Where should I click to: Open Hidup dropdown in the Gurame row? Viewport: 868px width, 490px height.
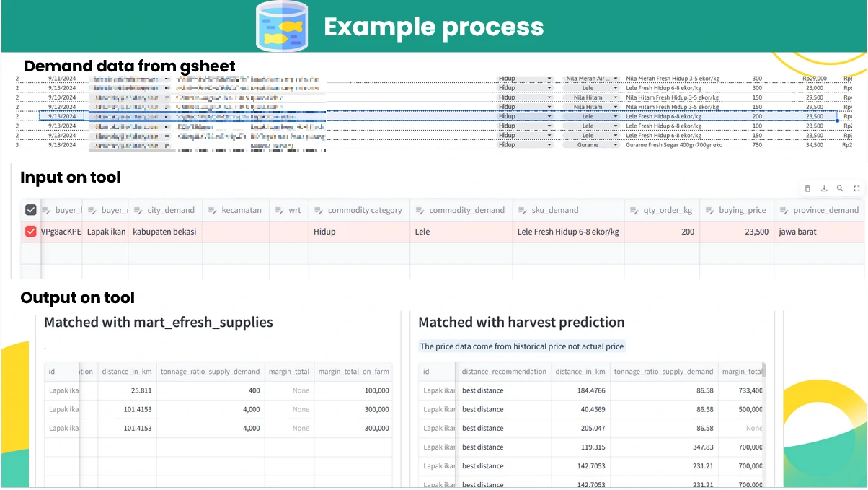549,144
